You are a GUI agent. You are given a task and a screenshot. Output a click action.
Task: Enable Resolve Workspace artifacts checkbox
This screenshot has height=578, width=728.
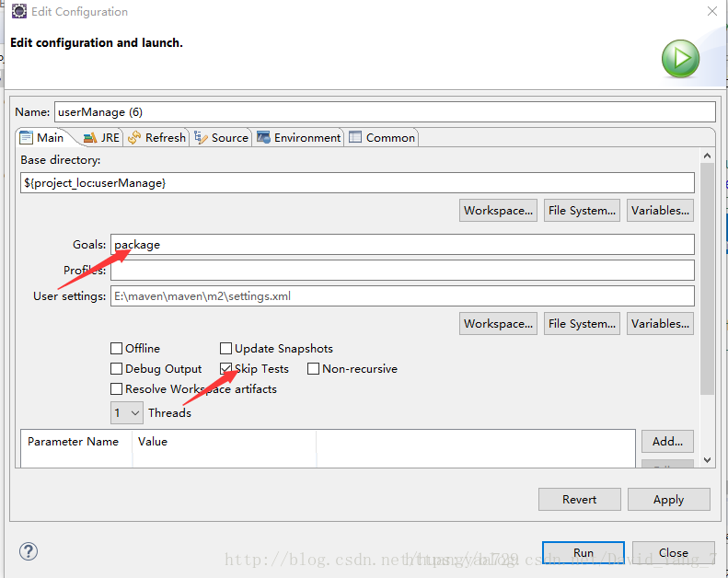tap(117, 388)
